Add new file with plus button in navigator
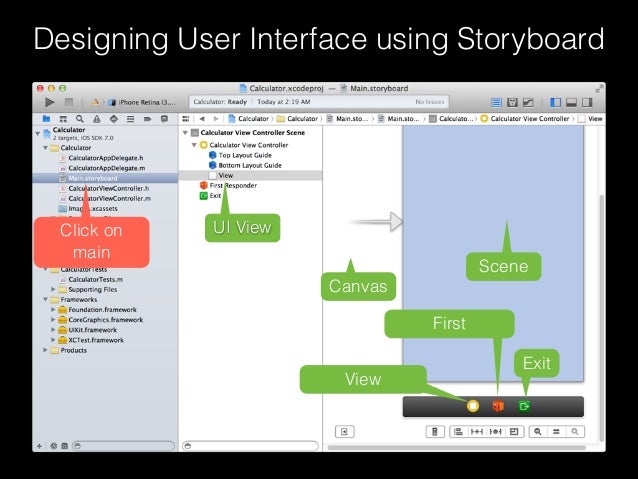The width and height of the screenshot is (638, 479). (x=39, y=446)
